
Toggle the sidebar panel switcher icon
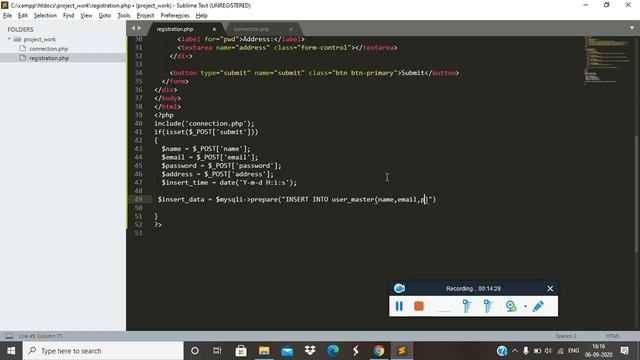click(x=9, y=336)
